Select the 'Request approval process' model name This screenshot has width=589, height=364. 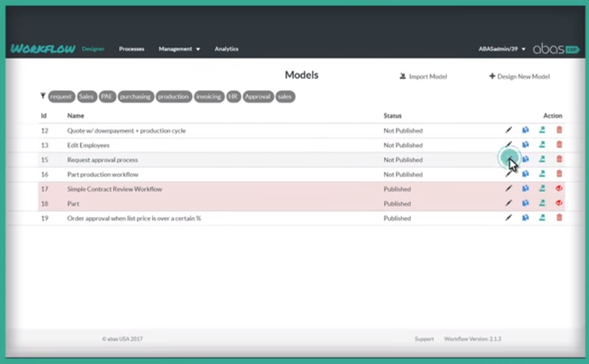click(103, 160)
